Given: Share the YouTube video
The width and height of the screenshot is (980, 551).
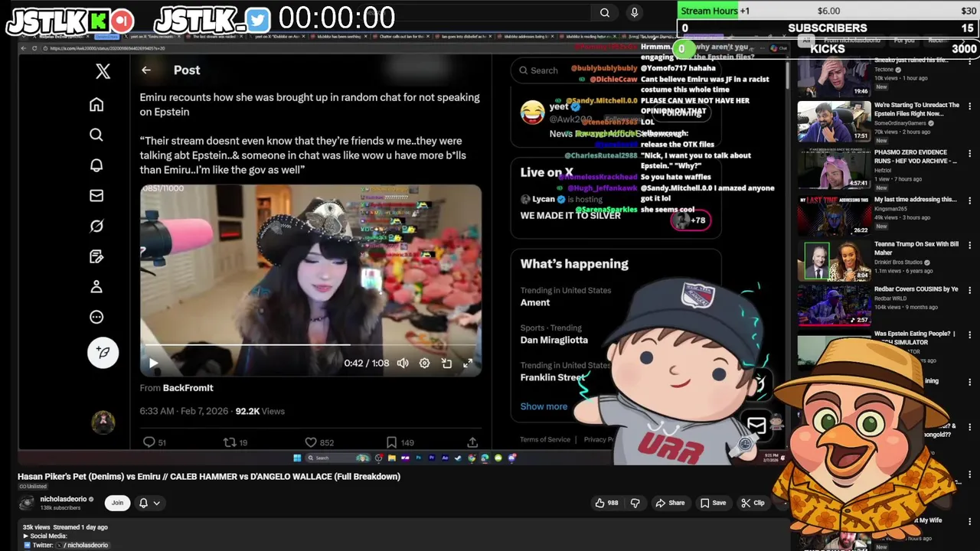Looking at the screenshot, I should tap(670, 503).
